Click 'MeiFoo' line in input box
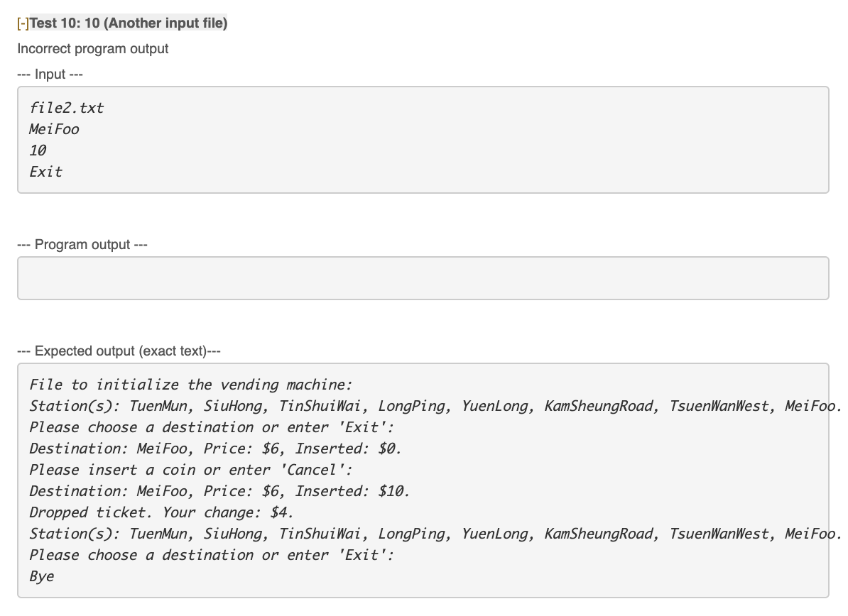848x616 pixels. click(54, 129)
